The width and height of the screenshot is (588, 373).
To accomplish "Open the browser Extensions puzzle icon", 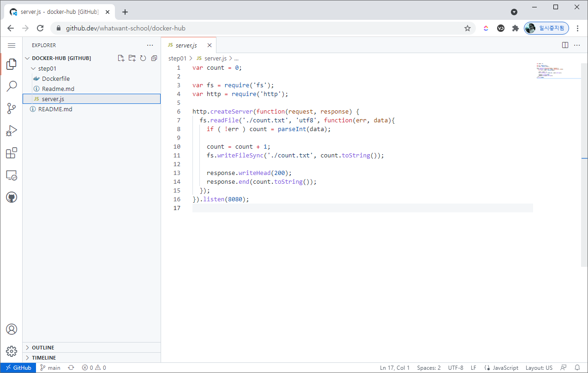I will click(516, 28).
